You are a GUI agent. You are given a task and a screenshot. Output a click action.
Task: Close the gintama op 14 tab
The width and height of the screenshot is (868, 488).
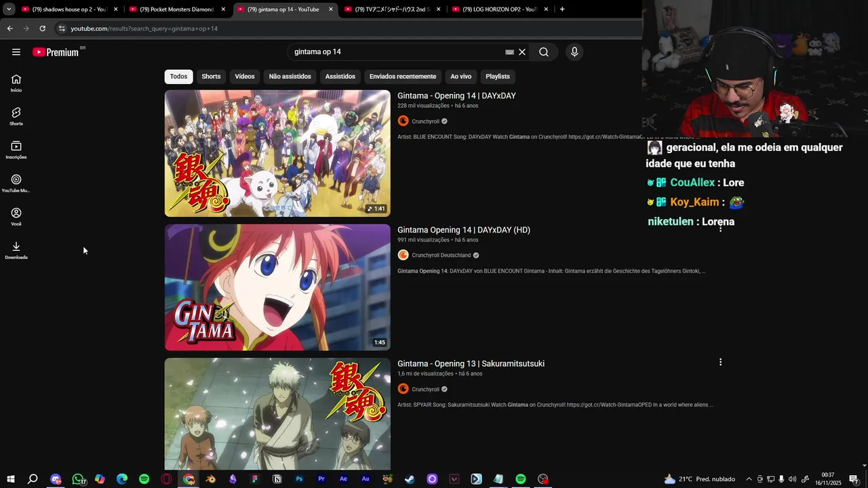coord(331,9)
